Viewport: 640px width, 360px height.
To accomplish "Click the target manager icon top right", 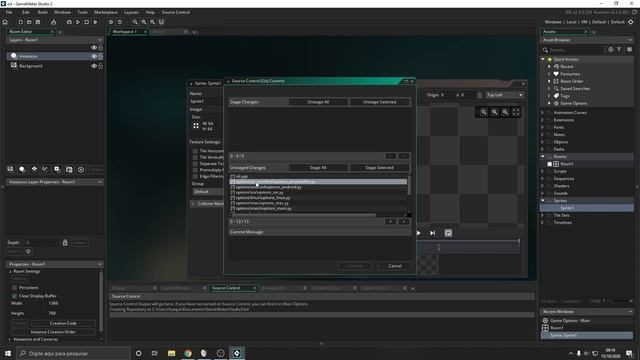I will [x=631, y=22].
